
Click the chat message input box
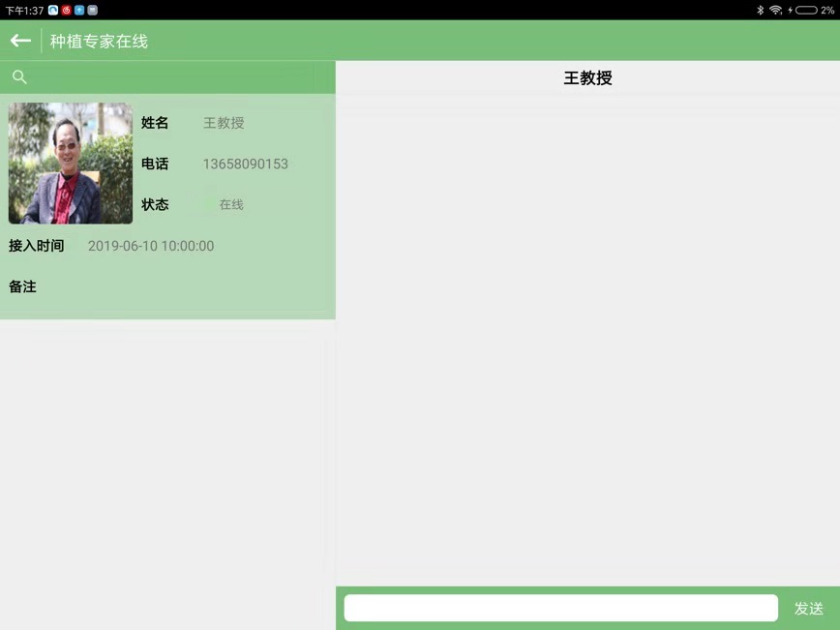pos(560,608)
